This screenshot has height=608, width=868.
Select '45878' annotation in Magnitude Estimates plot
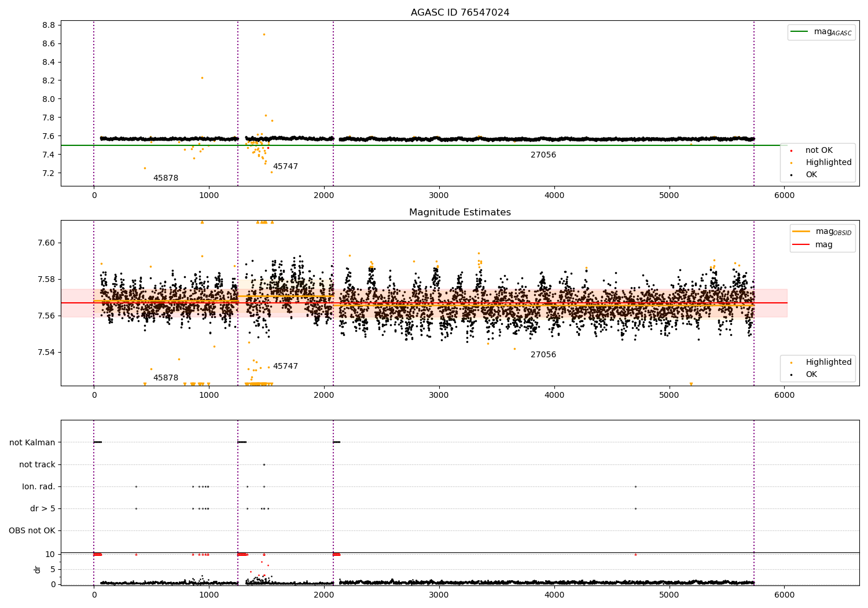[x=165, y=378]
